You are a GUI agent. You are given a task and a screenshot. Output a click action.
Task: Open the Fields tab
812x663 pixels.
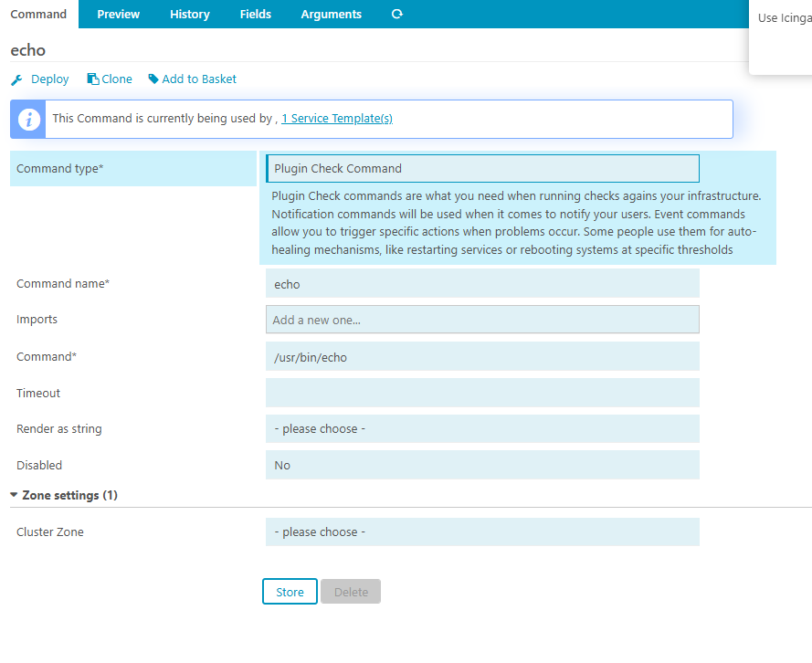[x=256, y=14]
